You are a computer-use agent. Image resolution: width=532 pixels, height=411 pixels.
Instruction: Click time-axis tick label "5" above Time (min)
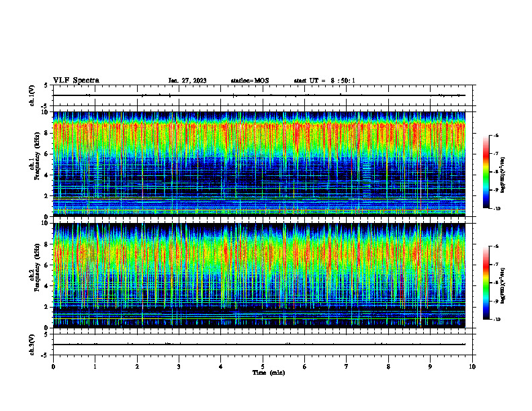point(263,367)
